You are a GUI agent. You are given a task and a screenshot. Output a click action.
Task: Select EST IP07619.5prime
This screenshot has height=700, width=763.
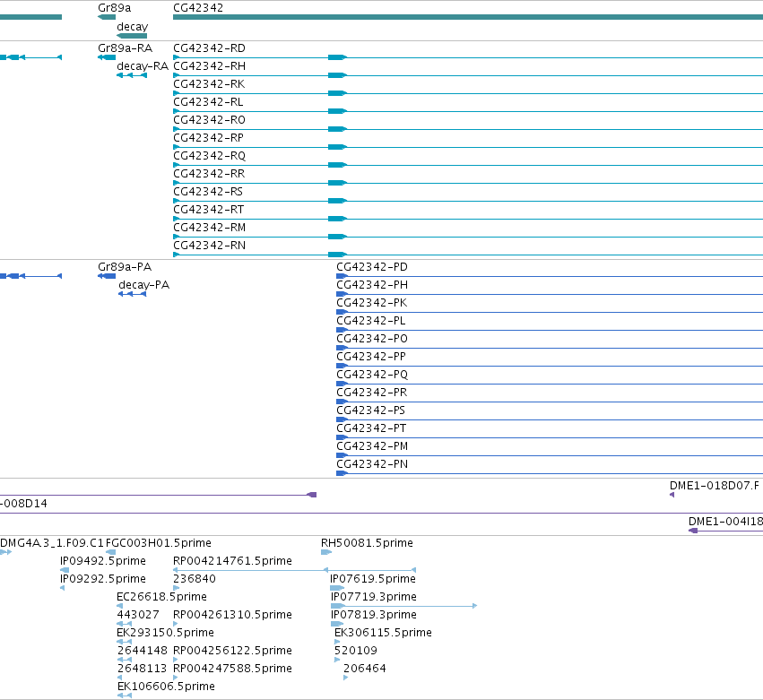tap(373, 579)
